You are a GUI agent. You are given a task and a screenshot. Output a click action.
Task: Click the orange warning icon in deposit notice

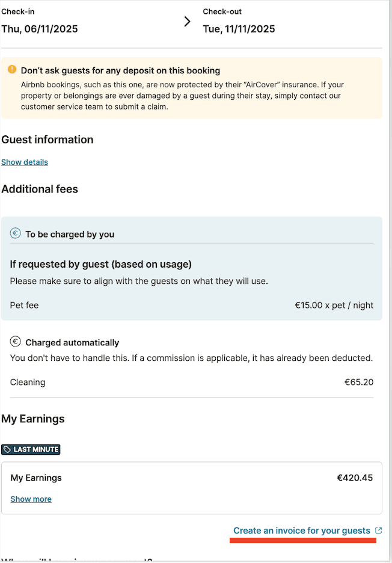12,70
